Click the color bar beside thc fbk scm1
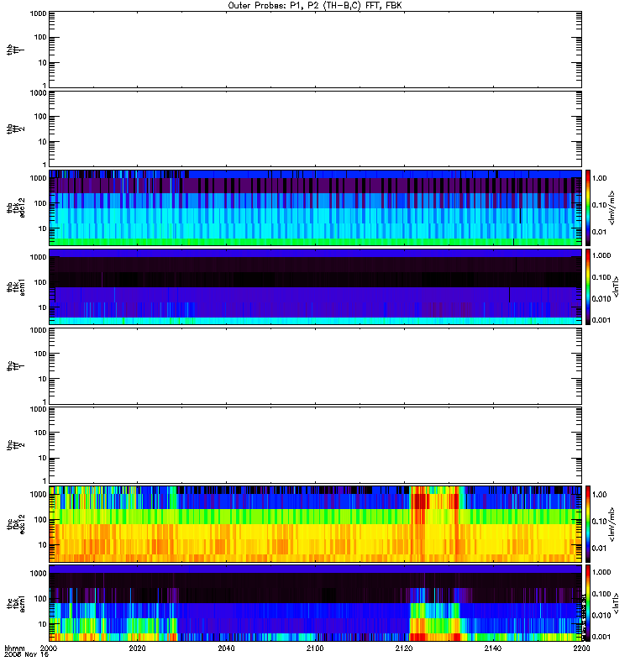The height and width of the screenshot is (672, 630). click(588, 603)
